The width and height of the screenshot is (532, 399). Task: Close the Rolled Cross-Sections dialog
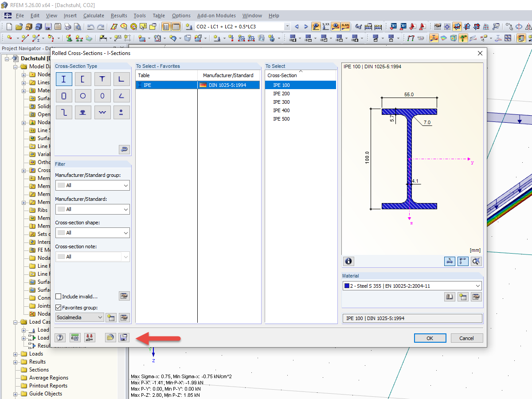click(x=480, y=53)
